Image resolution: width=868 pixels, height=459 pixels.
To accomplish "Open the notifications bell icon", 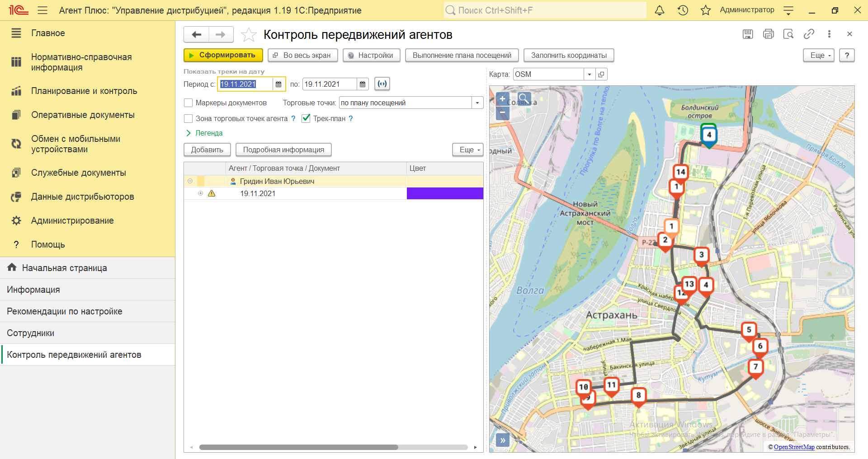I will 660,10.
